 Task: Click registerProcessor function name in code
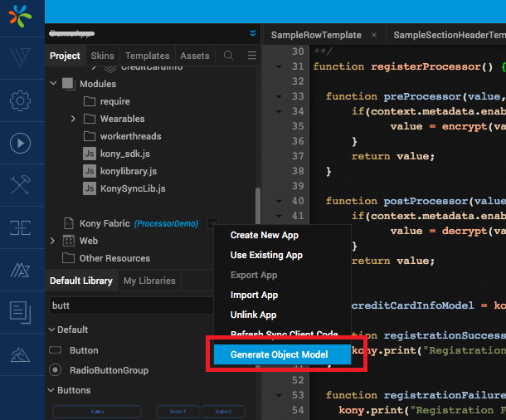tap(426, 66)
